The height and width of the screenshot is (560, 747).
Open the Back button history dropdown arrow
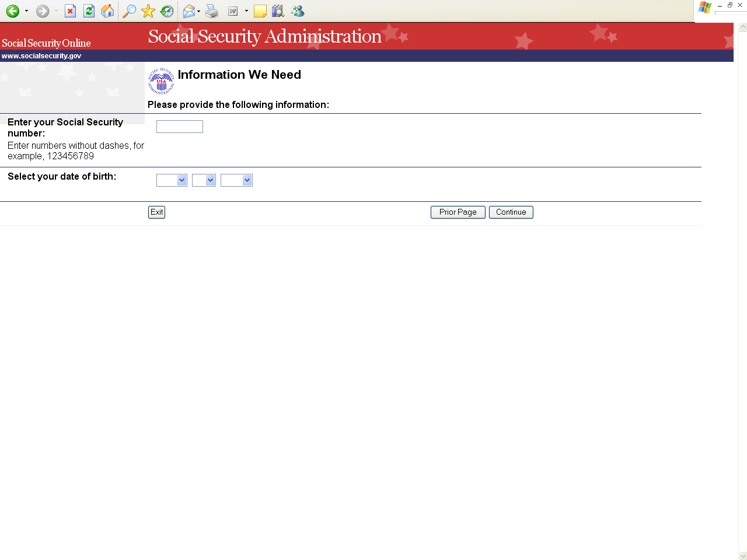tap(26, 11)
